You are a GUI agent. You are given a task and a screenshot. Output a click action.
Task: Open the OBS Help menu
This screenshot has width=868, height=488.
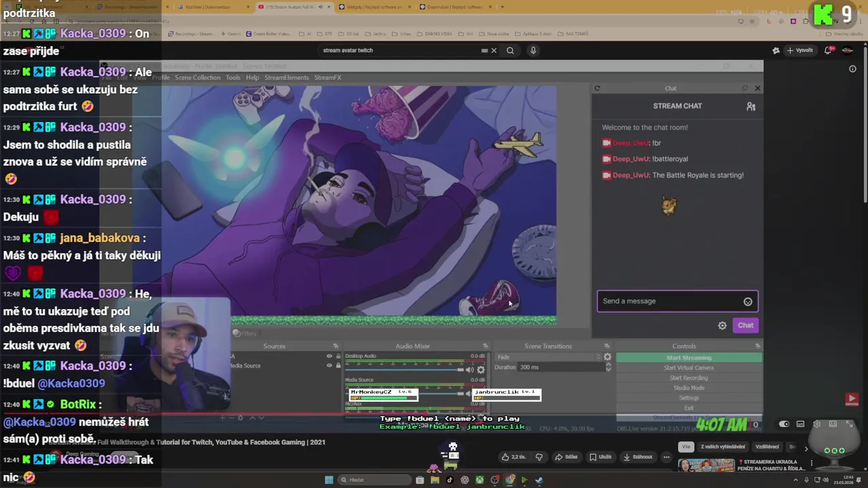[252, 77]
